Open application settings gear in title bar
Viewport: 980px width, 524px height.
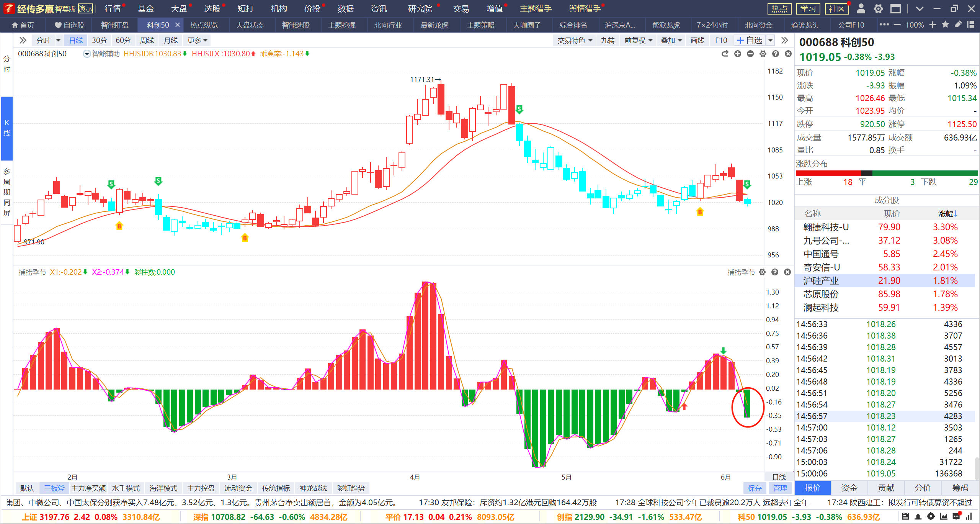click(879, 8)
